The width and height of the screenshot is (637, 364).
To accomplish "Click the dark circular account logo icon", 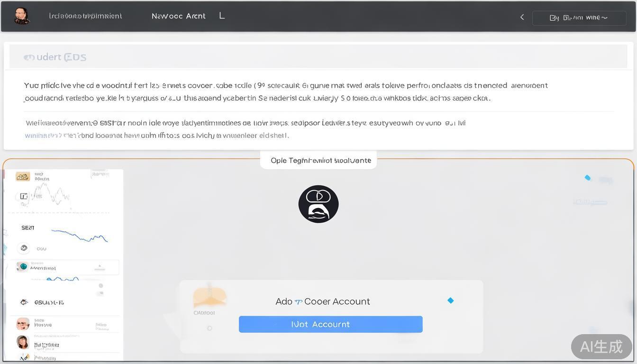I will (318, 203).
